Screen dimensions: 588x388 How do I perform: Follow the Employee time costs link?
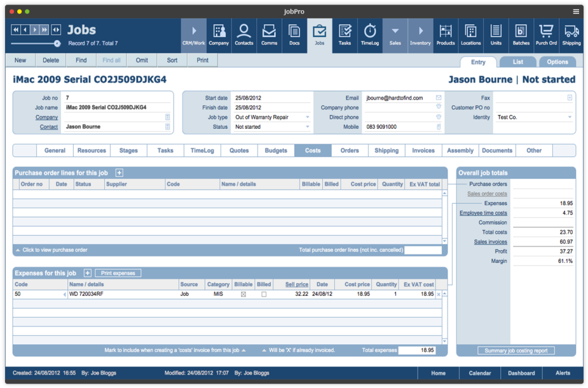click(x=483, y=213)
